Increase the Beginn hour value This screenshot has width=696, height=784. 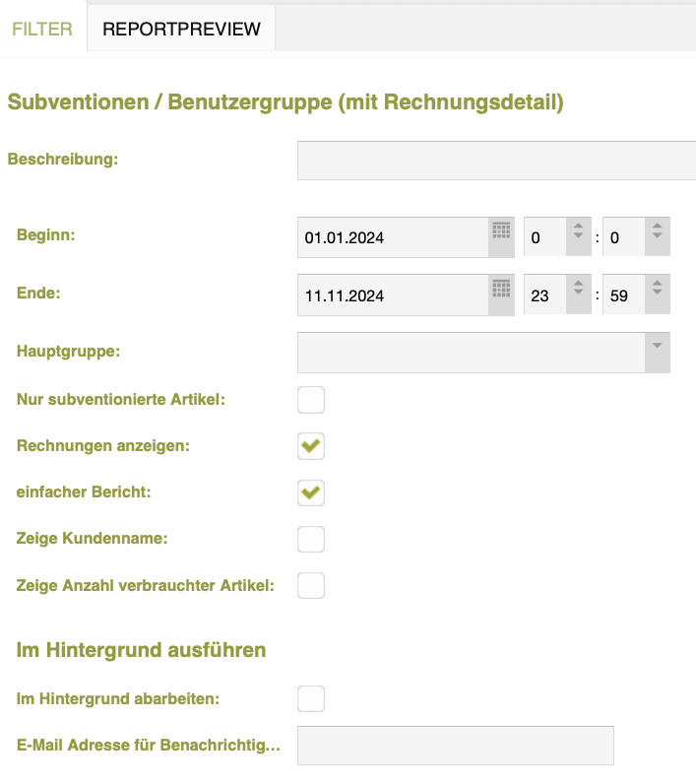[x=578, y=227]
